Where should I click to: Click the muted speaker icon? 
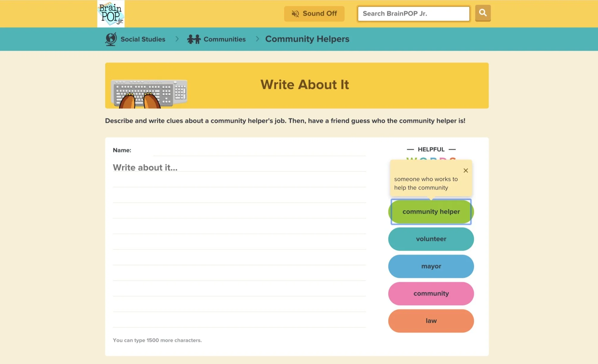(295, 14)
